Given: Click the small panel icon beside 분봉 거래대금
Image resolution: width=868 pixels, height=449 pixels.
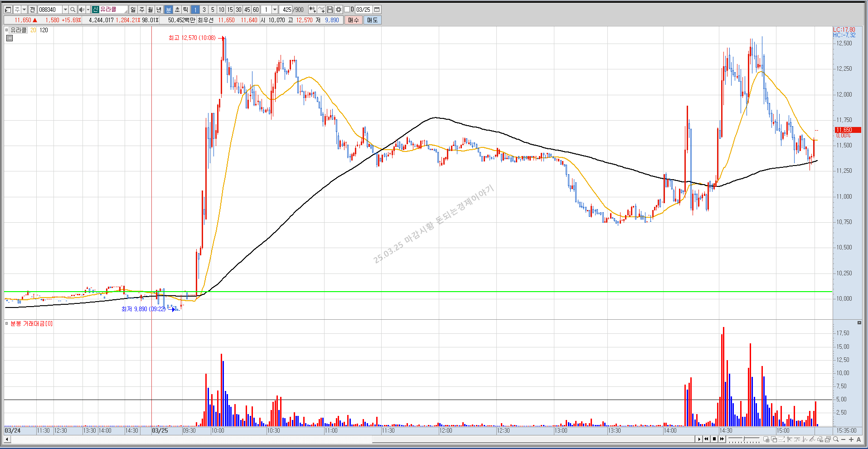Looking at the screenshot, I should tap(6, 323).
